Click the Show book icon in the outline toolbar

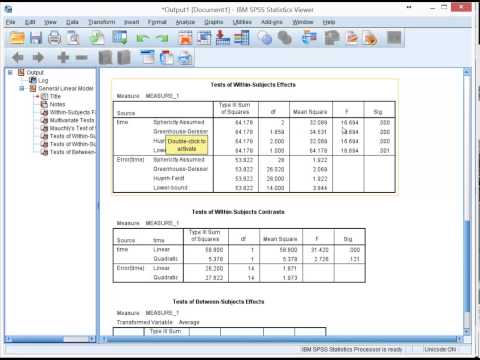[105, 58]
